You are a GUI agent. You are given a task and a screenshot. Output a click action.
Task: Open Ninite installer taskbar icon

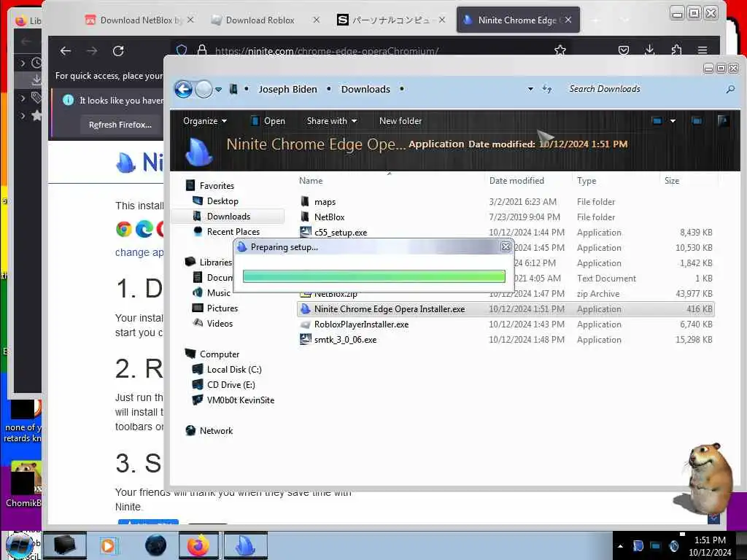click(245, 545)
